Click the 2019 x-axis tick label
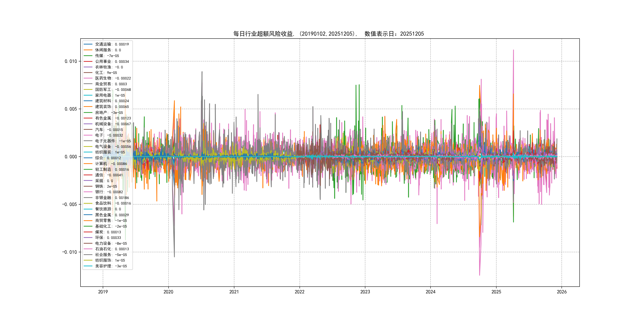Screen dimensions: 644x322 click(x=103, y=292)
